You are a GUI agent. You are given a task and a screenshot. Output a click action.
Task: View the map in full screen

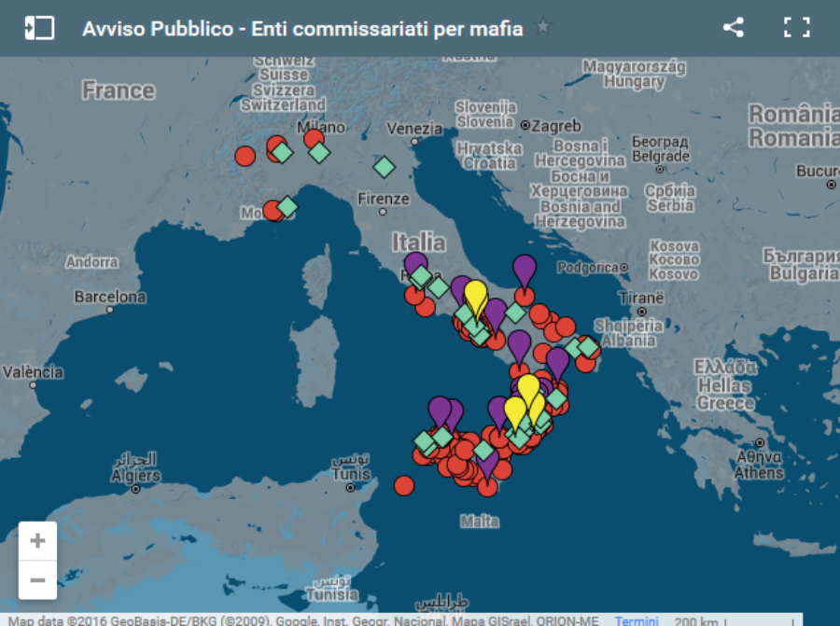797,27
